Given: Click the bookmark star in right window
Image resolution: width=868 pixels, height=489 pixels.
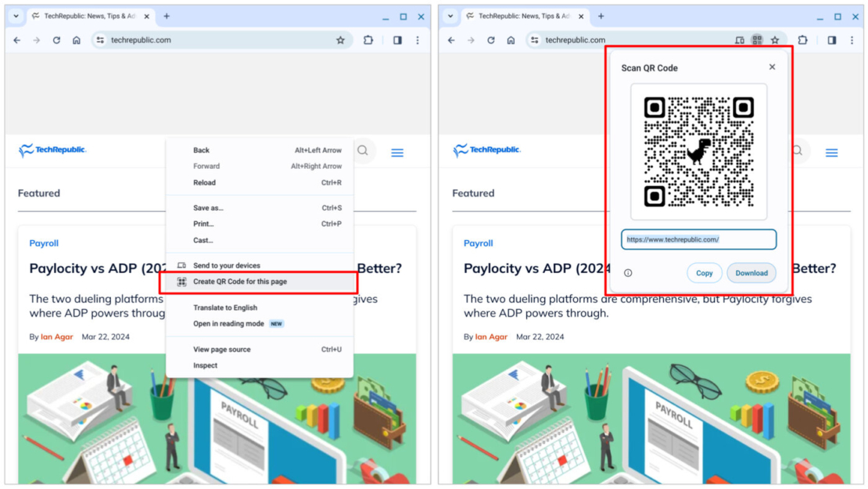Looking at the screenshot, I should coord(775,39).
